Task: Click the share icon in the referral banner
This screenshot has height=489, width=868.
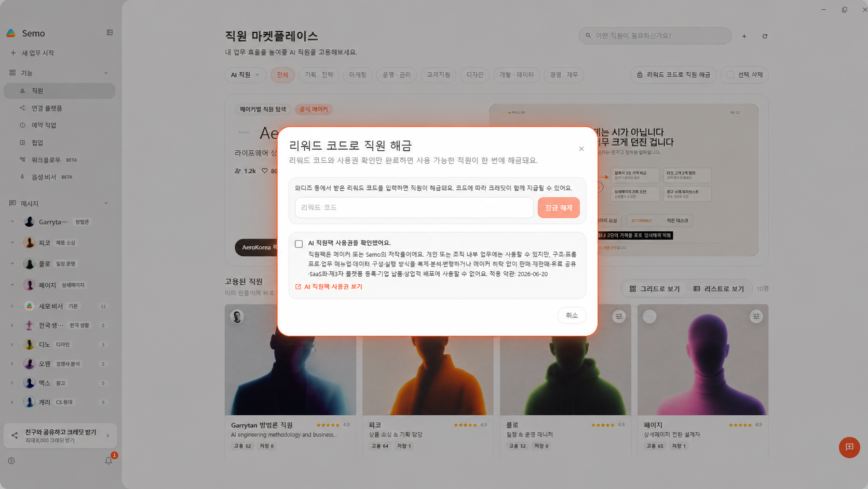Action: [x=15, y=435]
